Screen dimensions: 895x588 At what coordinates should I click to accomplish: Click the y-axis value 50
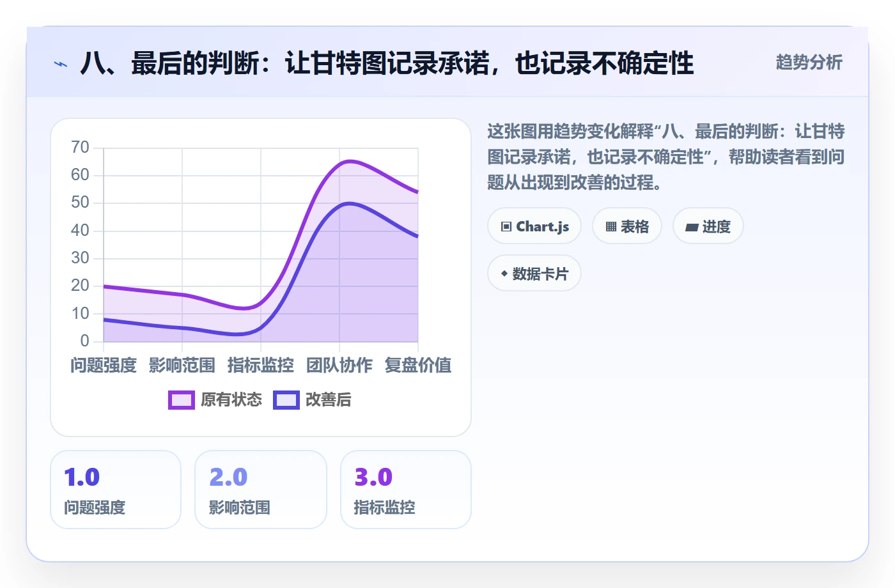point(80,203)
